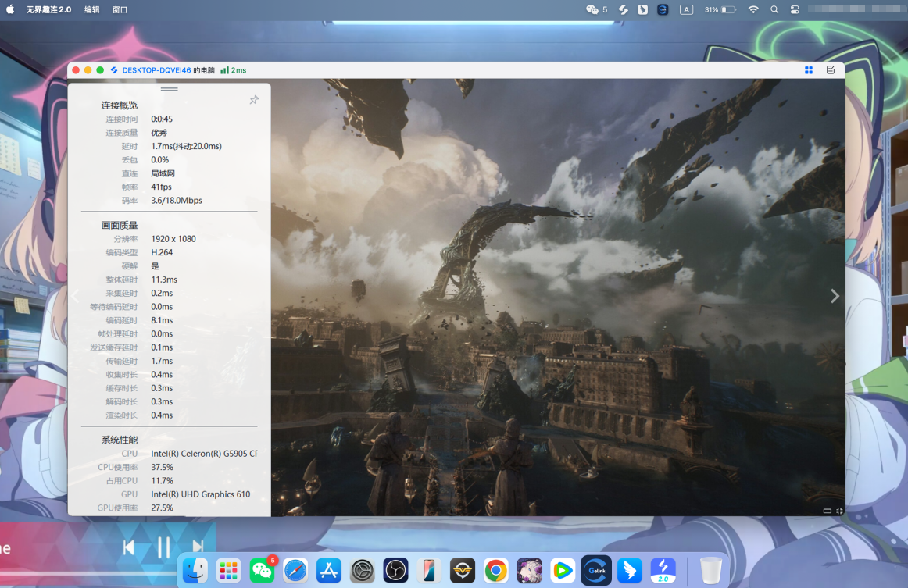Click the left-side chevron arrow
The width and height of the screenshot is (908, 588).
tap(76, 296)
